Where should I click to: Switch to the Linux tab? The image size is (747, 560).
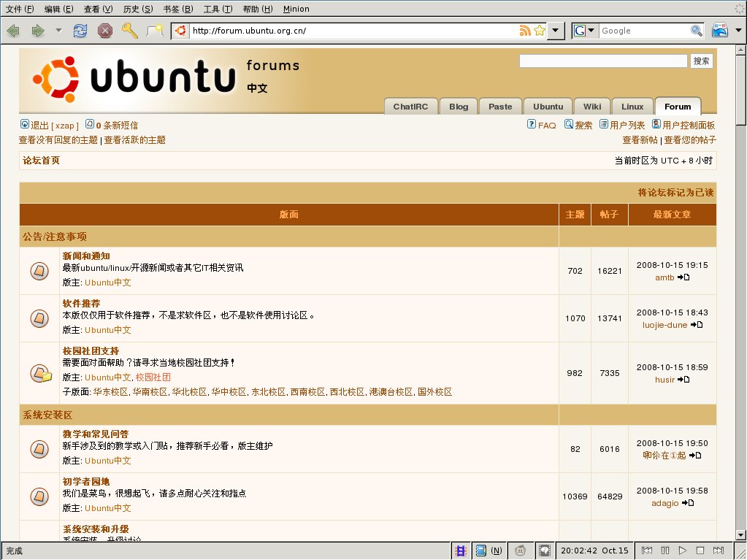[x=632, y=107]
